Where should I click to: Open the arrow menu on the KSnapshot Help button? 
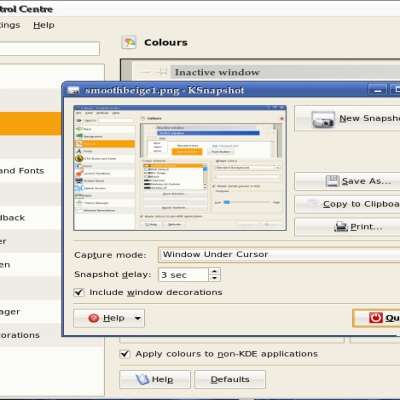137,318
